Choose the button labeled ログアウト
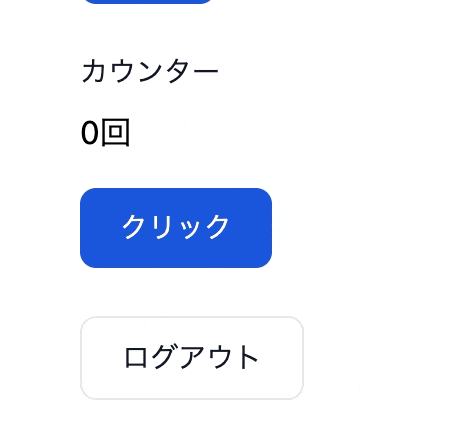This screenshot has width=464, height=422. (x=192, y=358)
